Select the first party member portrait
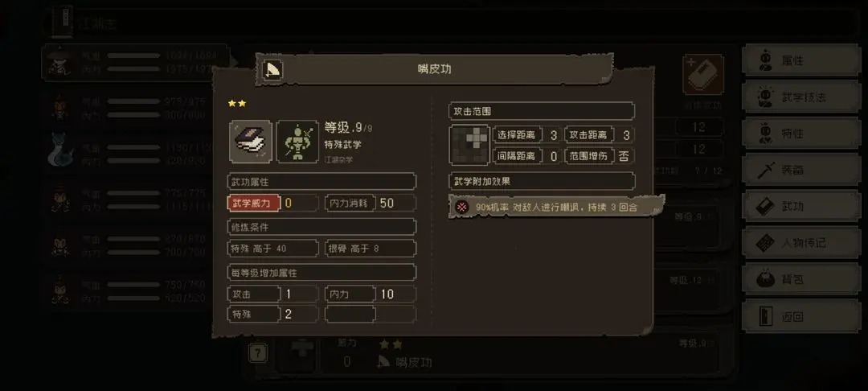 [x=58, y=63]
